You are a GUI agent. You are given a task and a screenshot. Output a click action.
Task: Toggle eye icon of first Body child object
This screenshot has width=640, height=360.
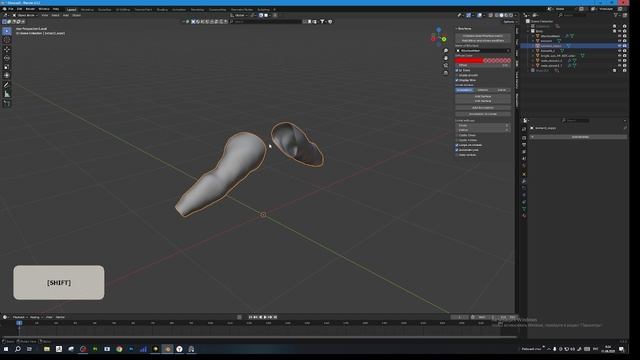[x=619, y=36]
